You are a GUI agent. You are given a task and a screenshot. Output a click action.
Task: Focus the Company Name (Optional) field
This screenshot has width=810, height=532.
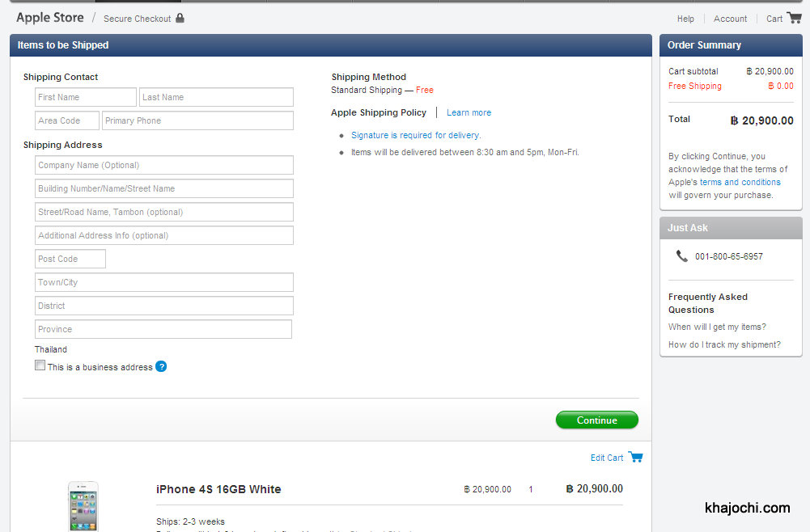[164, 165]
